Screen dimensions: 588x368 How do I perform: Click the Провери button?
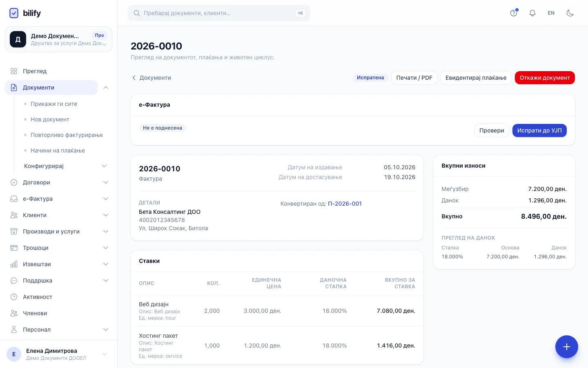pos(492,130)
